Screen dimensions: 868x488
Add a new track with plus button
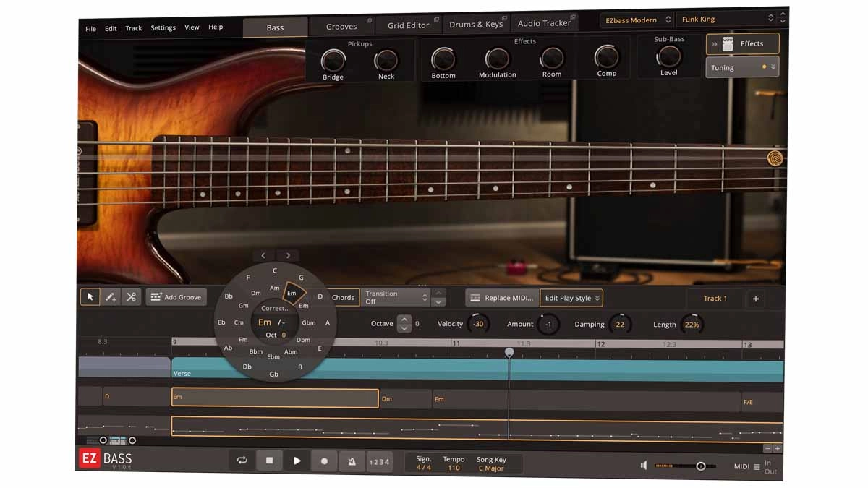(756, 299)
